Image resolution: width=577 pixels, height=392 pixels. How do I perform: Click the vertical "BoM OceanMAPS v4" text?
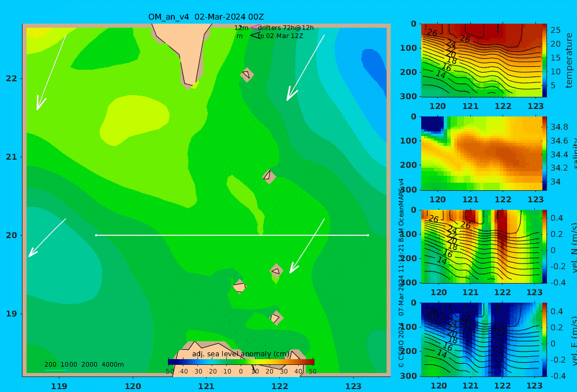401,210
